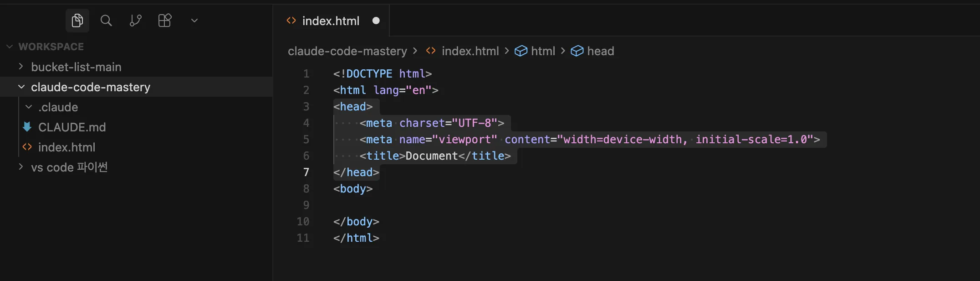Expand the vs code 파이썬 folder
980x281 pixels.
[69, 167]
